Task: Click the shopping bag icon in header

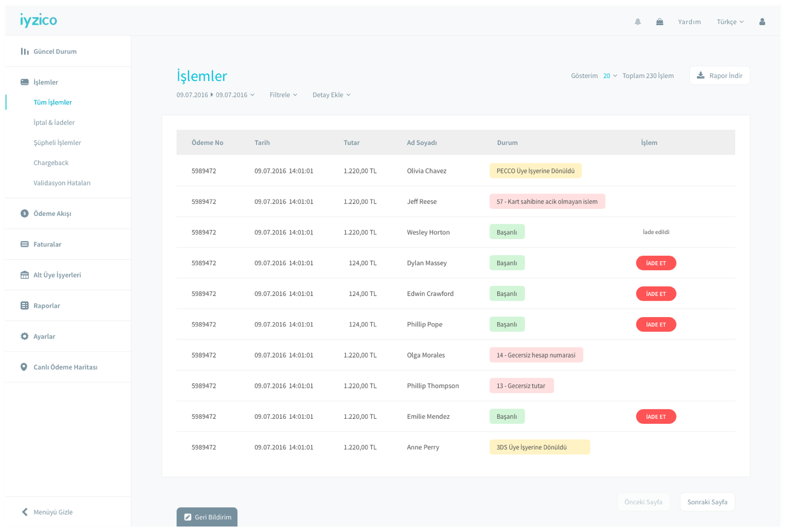Action: point(660,22)
